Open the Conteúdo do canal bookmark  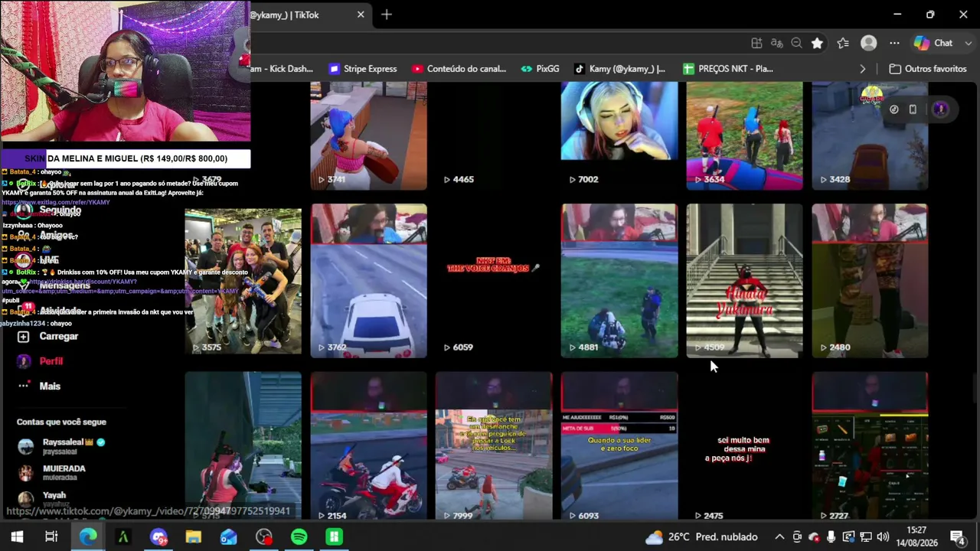click(x=459, y=69)
